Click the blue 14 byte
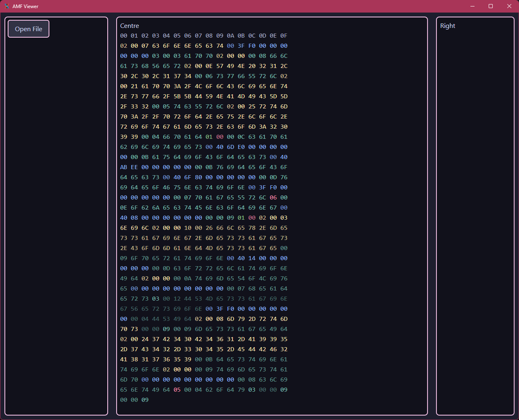 (x=252, y=258)
